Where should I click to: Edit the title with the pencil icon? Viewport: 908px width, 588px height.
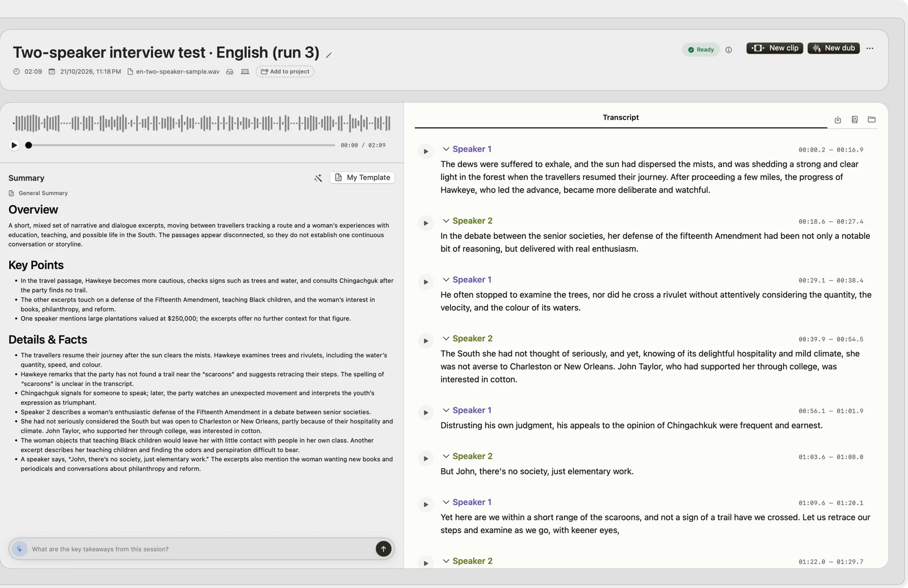coord(329,55)
